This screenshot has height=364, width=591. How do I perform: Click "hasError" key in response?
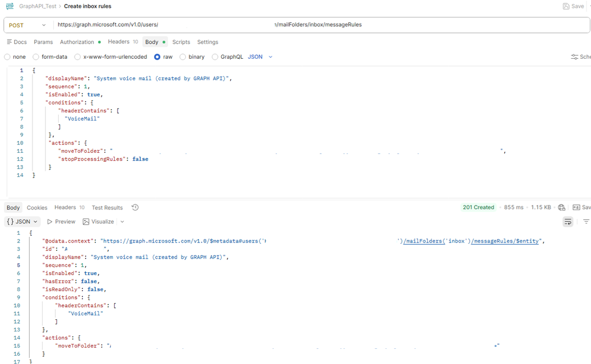coord(59,282)
